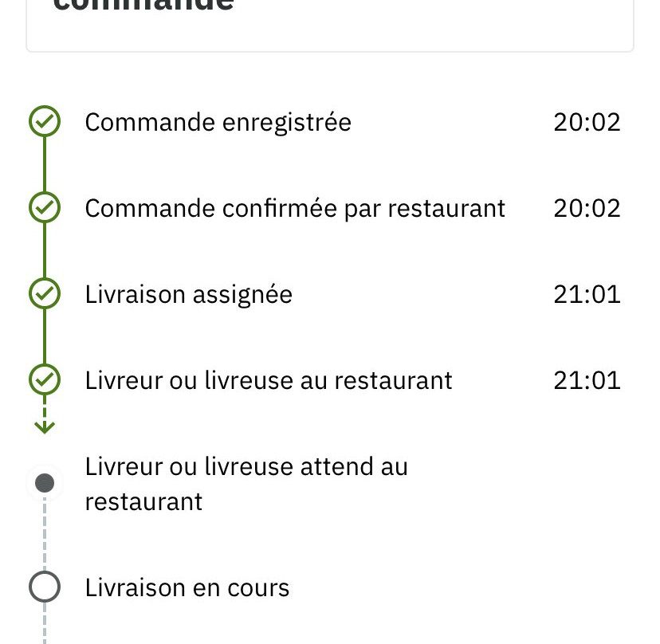Image resolution: width=660 pixels, height=644 pixels.
Task: Tap the filled gray dot for the current step
Action: (45, 483)
